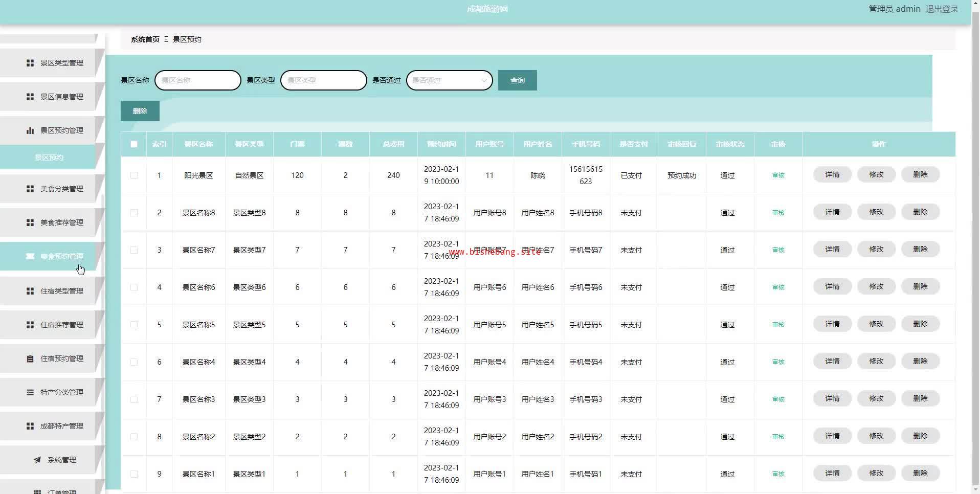The image size is (980, 494).
Task: Click the grid icon beside 景区信息管理
Action: click(x=30, y=97)
